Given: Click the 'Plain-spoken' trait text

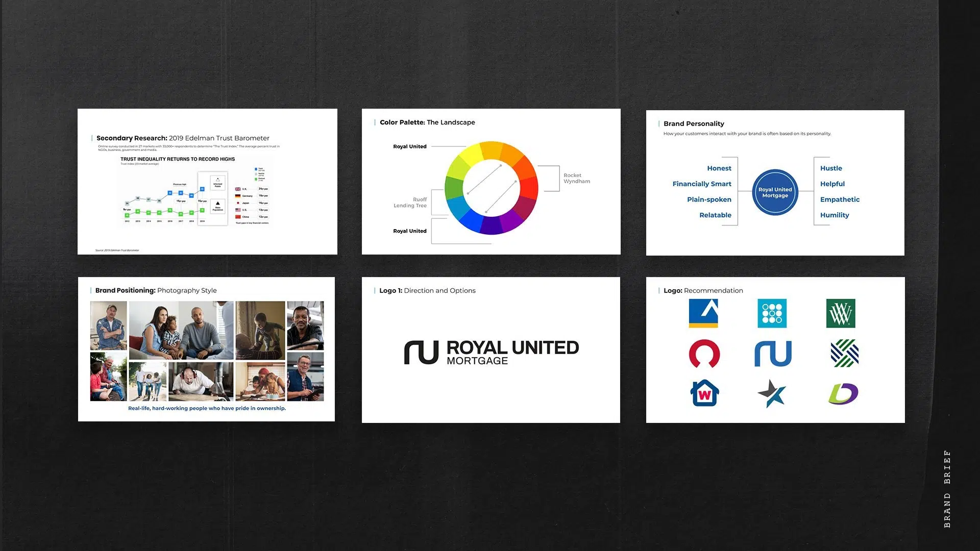Looking at the screenshot, I should pos(709,199).
